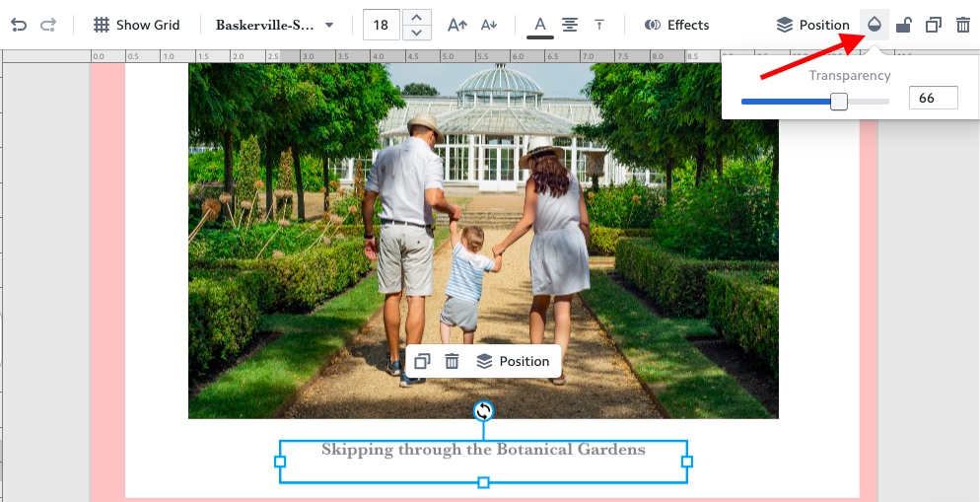Click the Transparency slider handle
980x502 pixels.
(839, 101)
